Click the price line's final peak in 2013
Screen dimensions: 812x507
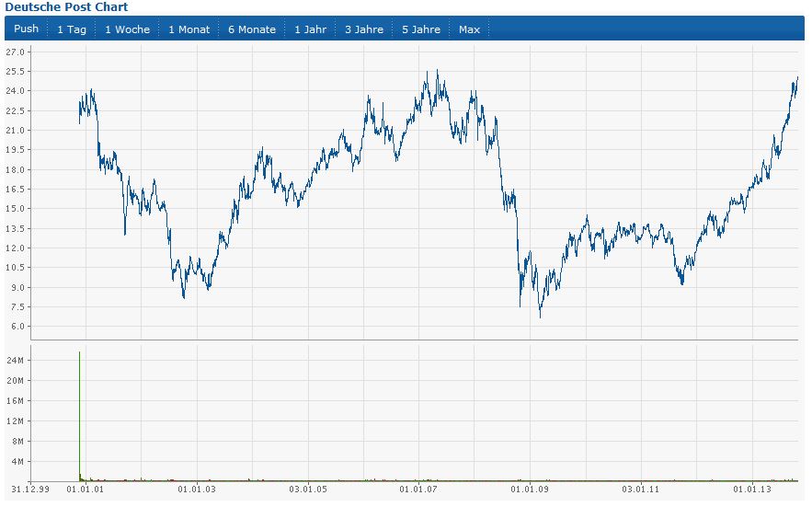[797, 78]
